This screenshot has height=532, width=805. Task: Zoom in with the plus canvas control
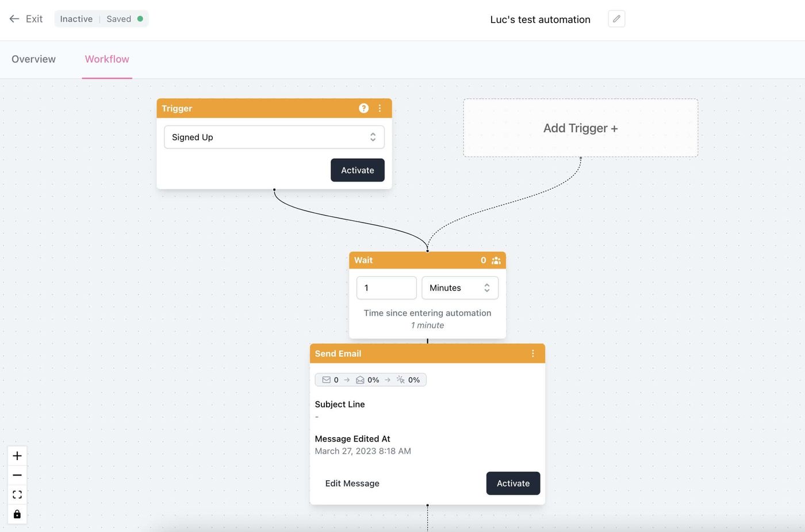coord(17,456)
